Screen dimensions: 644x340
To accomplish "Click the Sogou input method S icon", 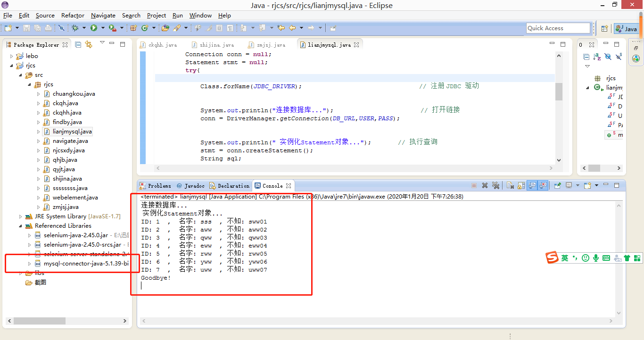I will (x=553, y=257).
